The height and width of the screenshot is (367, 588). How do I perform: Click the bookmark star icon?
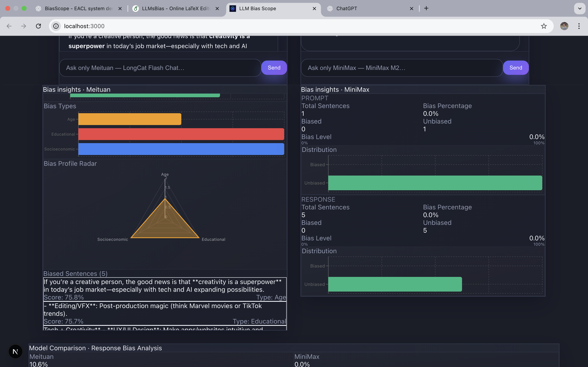543,26
